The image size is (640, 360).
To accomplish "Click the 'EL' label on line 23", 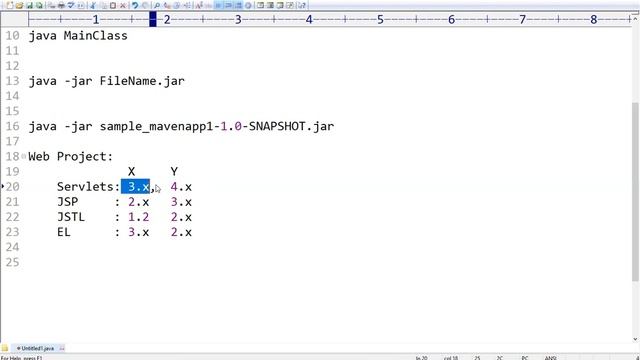I will [x=64, y=232].
